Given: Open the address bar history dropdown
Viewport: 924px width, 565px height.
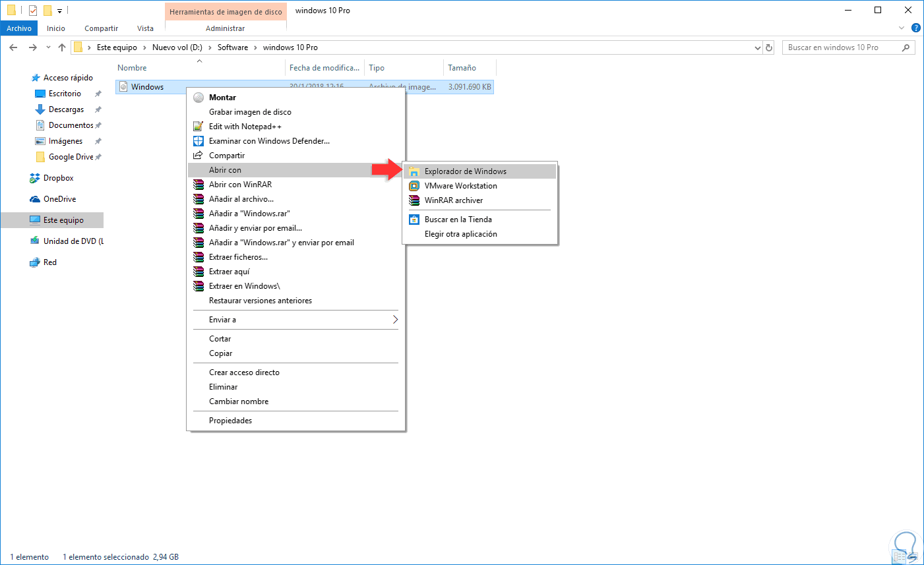Looking at the screenshot, I should click(757, 47).
